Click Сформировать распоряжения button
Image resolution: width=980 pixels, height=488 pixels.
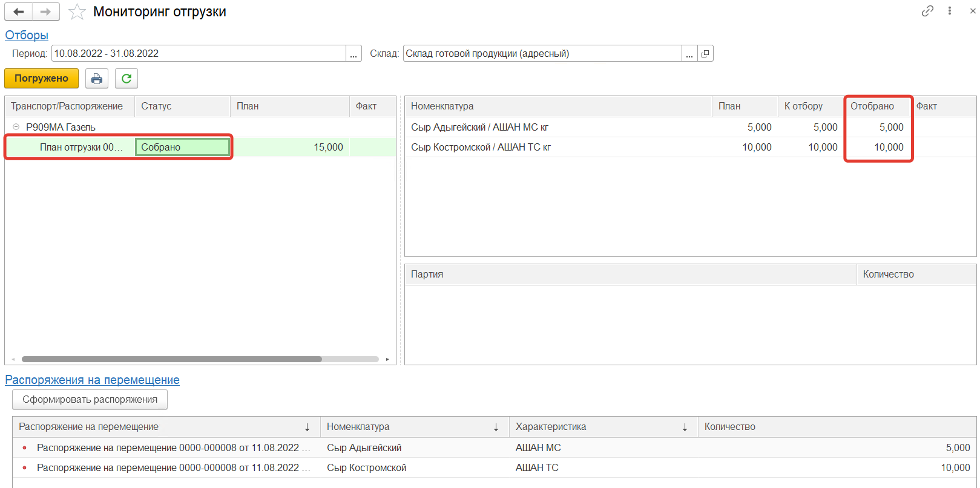click(90, 400)
